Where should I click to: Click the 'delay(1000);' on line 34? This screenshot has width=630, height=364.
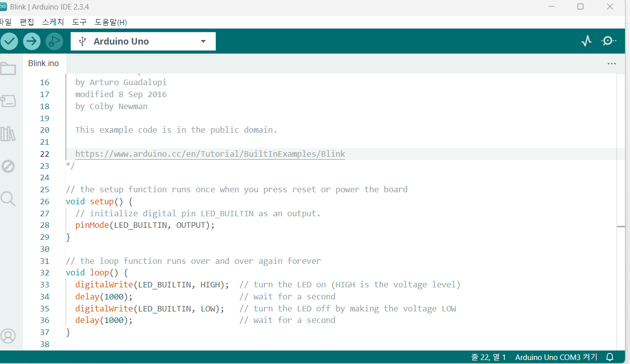coord(104,296)
